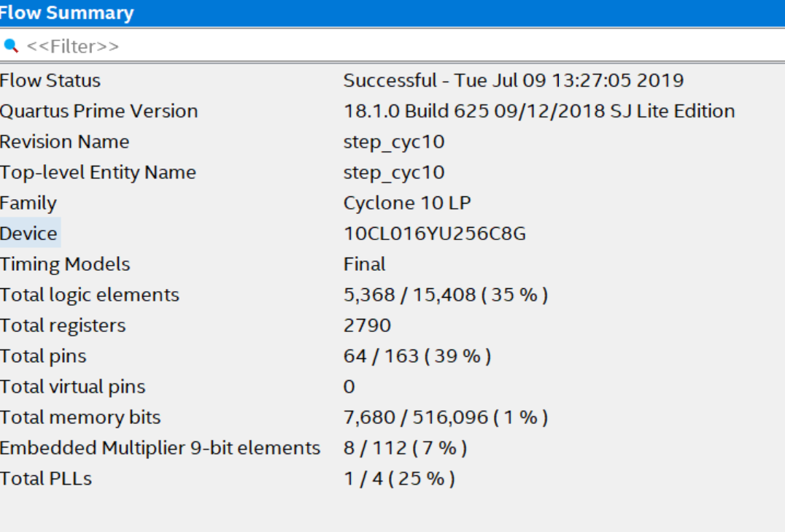Click the Total registers label

[x=63, y=325]
